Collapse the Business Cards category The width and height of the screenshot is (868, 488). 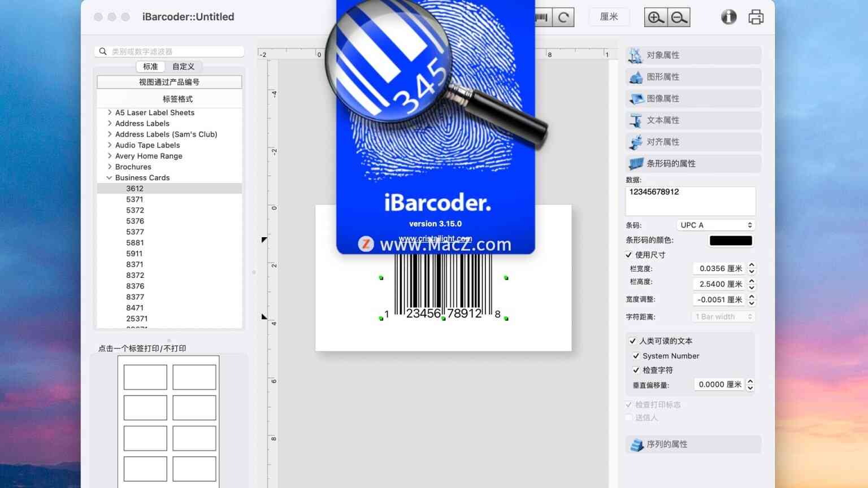point(109,177)
